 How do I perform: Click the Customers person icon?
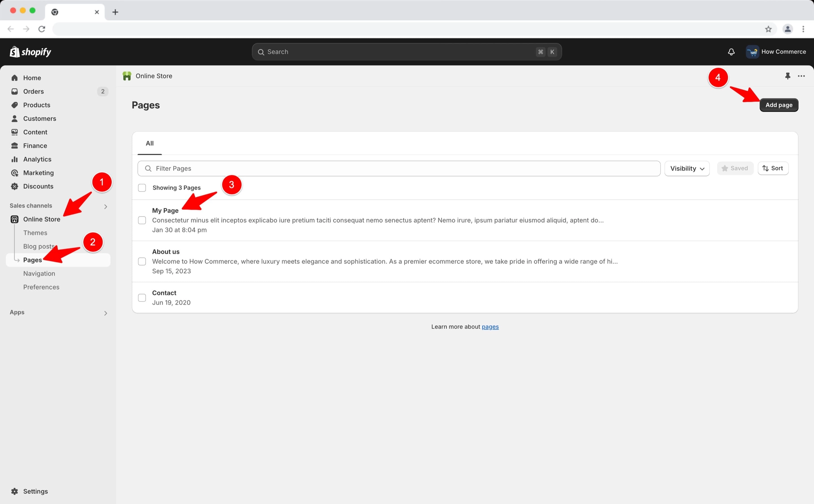coord(14,118)
